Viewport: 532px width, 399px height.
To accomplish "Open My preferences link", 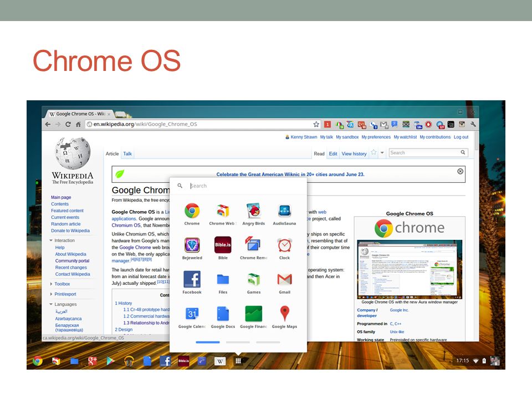I will pyautogui.click(x=376, y=137).
